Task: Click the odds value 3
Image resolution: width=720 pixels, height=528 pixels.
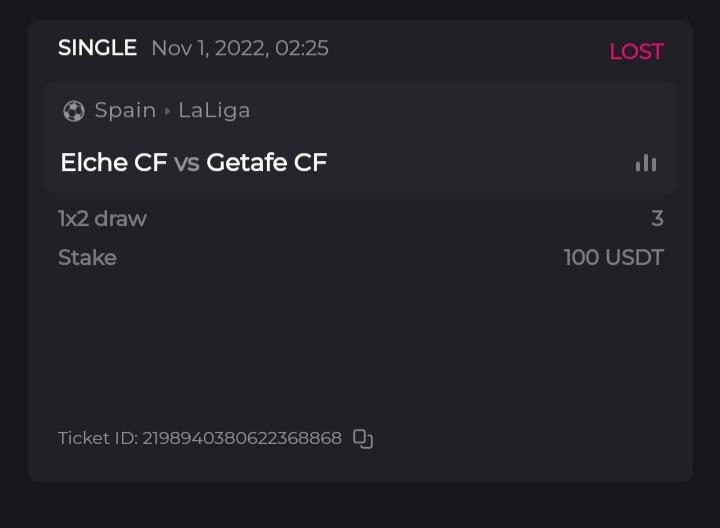Action: pos(657,219)
